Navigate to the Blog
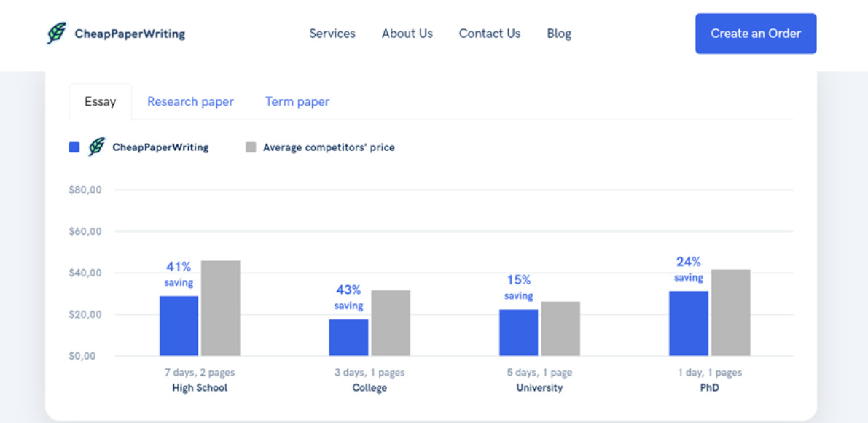Viewport: 868px width, 423px height. tap(559, 34)
